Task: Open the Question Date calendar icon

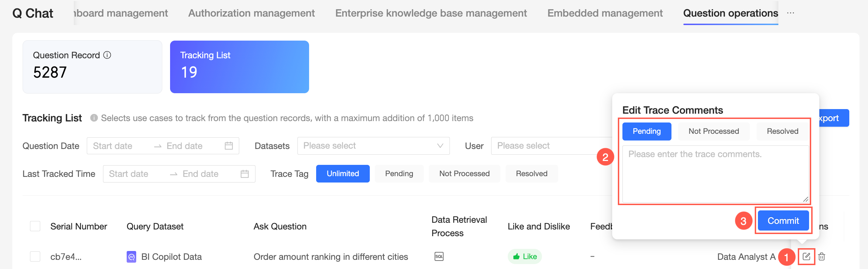Action: click(x=229, y=146)
